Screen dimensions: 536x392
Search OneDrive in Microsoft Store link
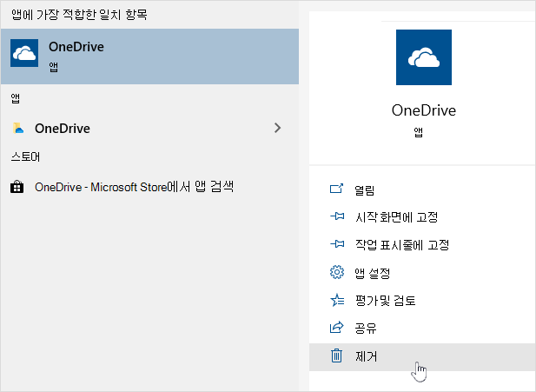[x=134, y=187]
